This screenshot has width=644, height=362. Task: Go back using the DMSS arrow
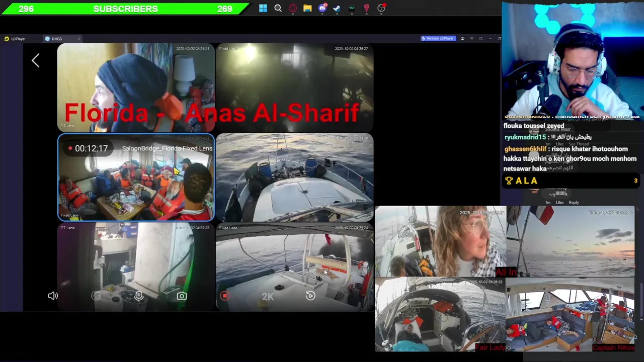[35, 61]
